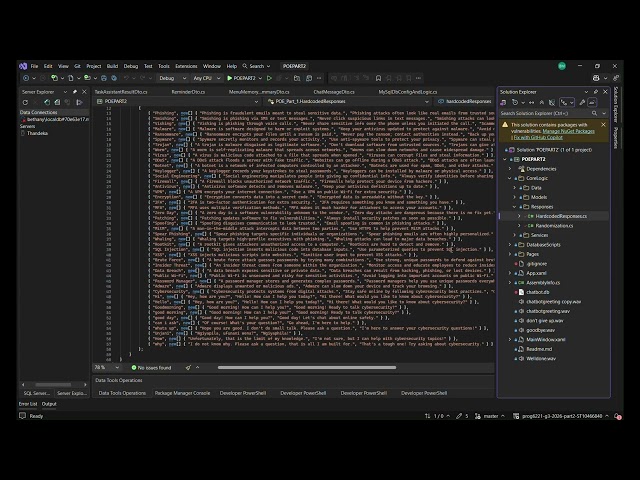The width and height of the screenshot is (640, 480).
Task: Click Solution Explorer switch views icon
Action: coord(504,102)
